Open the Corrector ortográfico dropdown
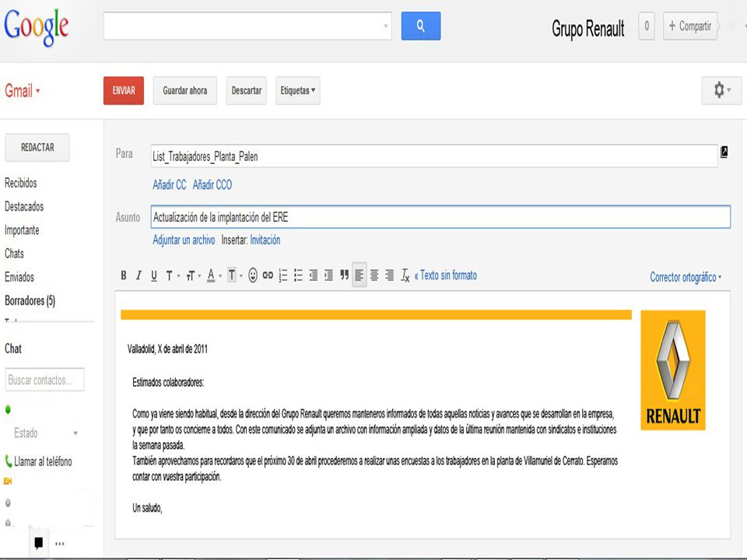The image size is (747, 560). point(686,277)
